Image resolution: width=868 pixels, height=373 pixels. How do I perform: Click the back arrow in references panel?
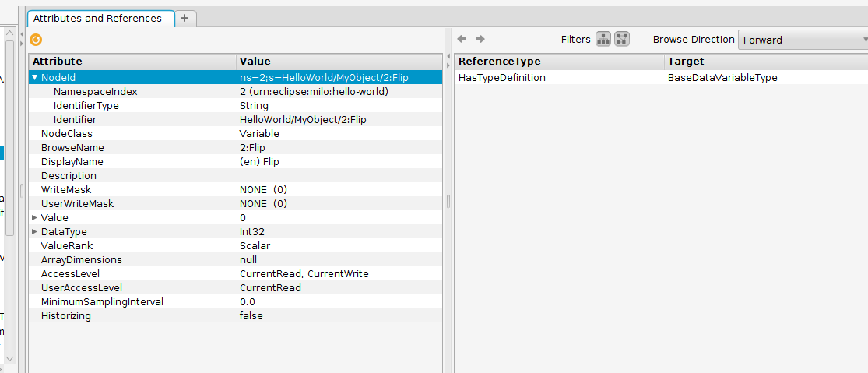(462, 39)
